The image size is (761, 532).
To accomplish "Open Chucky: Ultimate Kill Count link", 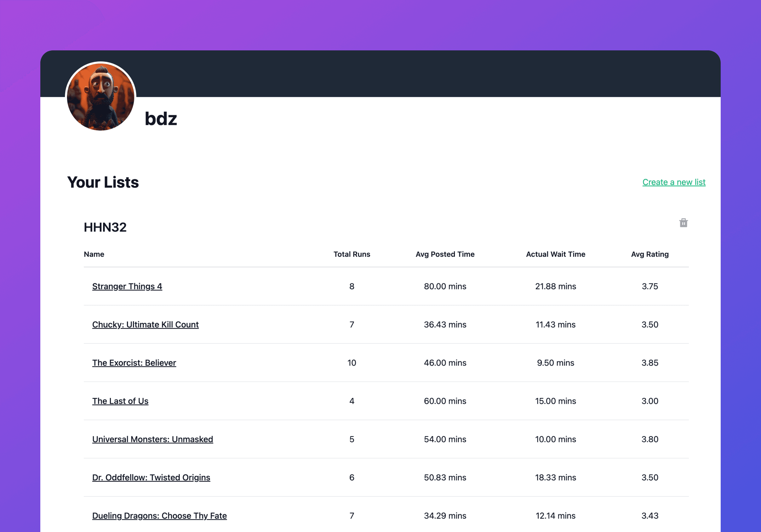I will [x=145, y=325].
